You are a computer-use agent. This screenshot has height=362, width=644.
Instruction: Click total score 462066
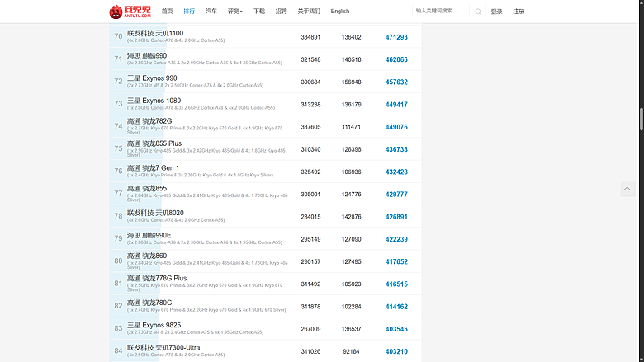[396, 60]
